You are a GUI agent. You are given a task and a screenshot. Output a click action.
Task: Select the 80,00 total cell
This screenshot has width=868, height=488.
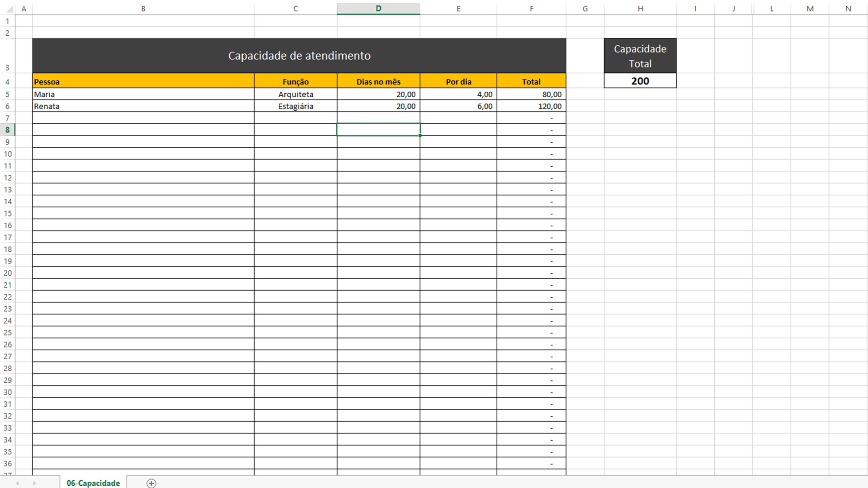[x=532, y=94]
